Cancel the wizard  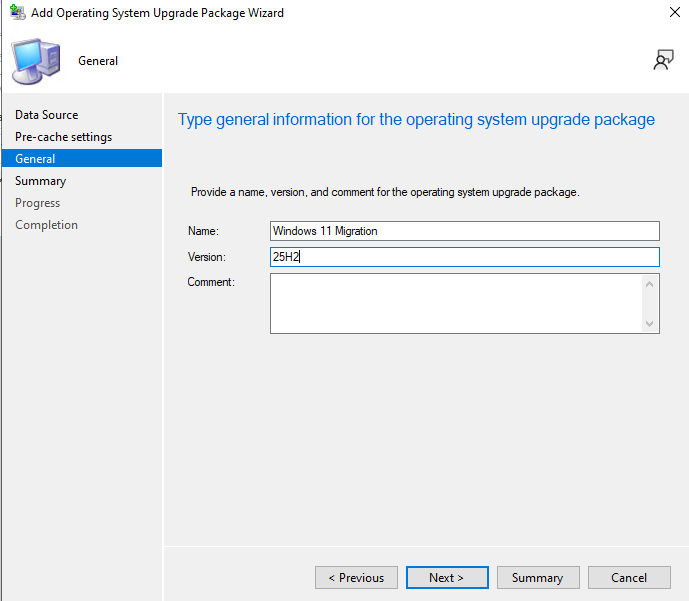pyautogui.click(x=629, y=578)
